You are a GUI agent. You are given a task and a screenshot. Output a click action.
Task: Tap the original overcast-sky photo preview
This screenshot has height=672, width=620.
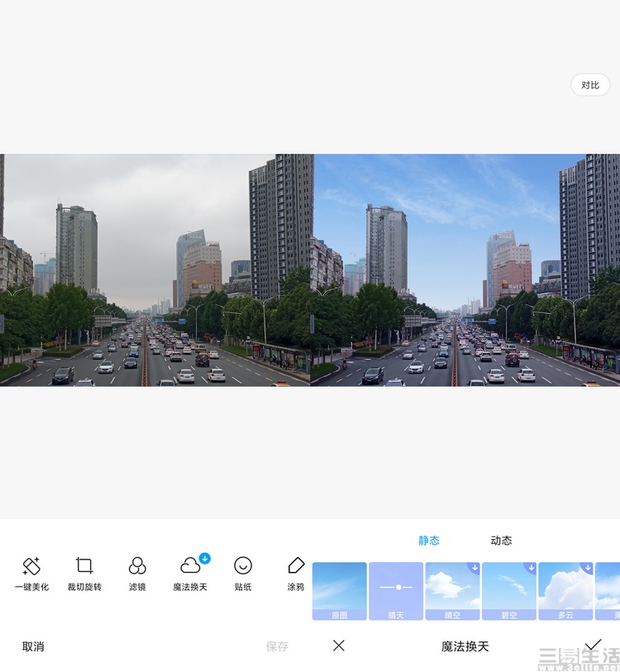click(155, 270)
